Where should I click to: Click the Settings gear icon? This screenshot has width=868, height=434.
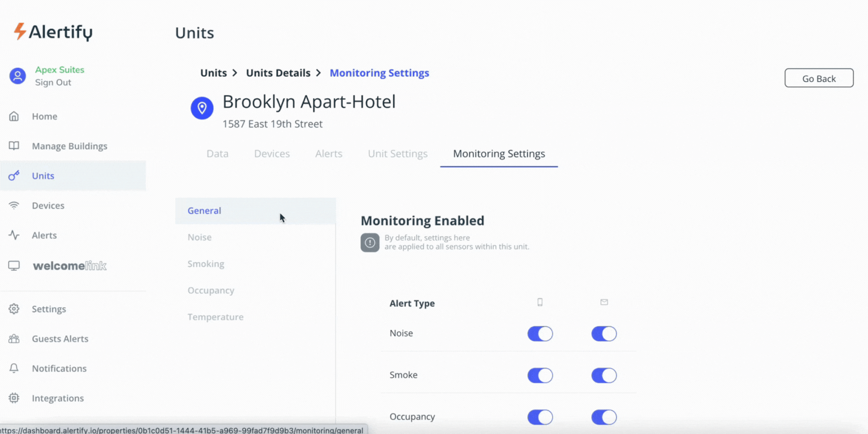point(14,309)
